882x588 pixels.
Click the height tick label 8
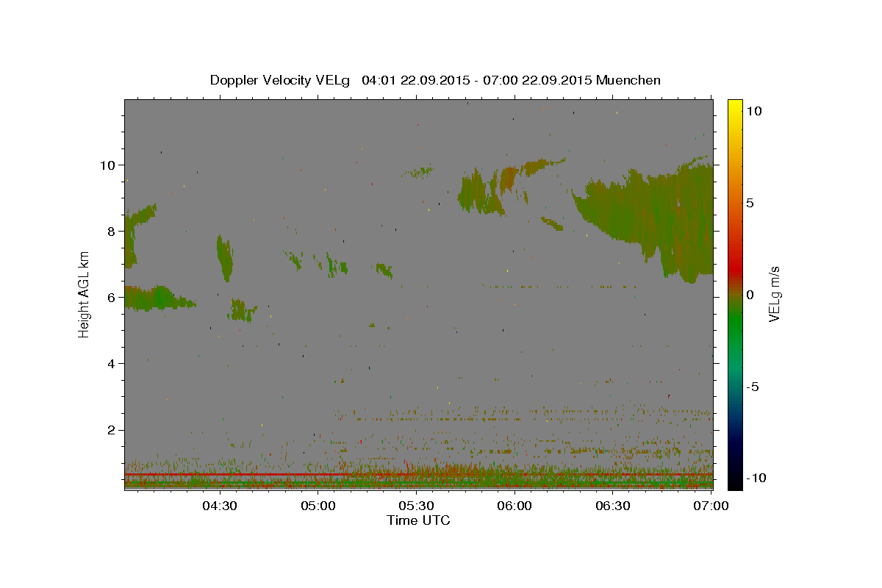112,231
